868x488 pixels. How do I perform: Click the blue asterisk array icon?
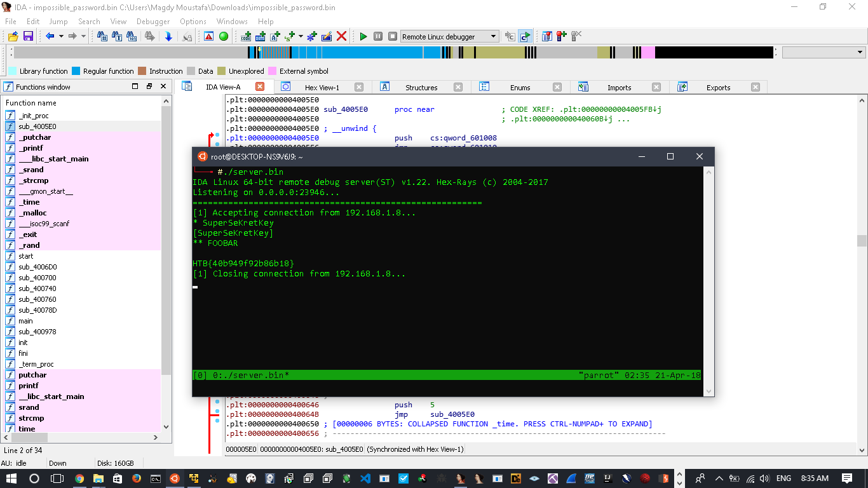coord(311,36)
